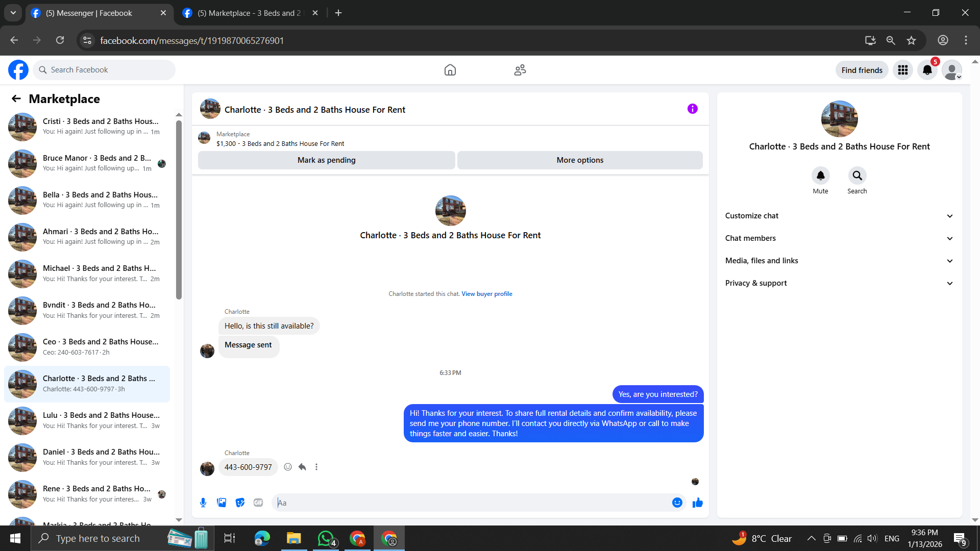Viewport: 980px width, 551px height.
Task: Open the sticker picker icon
Action: click(240, 503)
